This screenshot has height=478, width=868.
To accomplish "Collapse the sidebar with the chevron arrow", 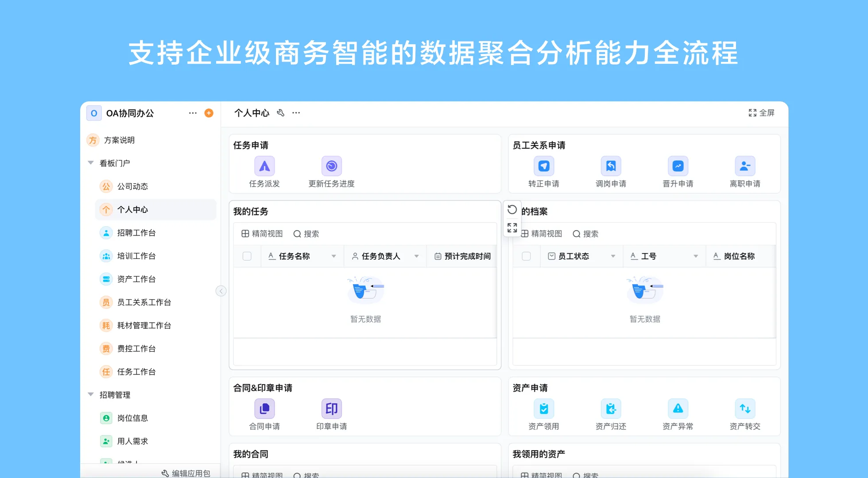I will pos(221,291).
